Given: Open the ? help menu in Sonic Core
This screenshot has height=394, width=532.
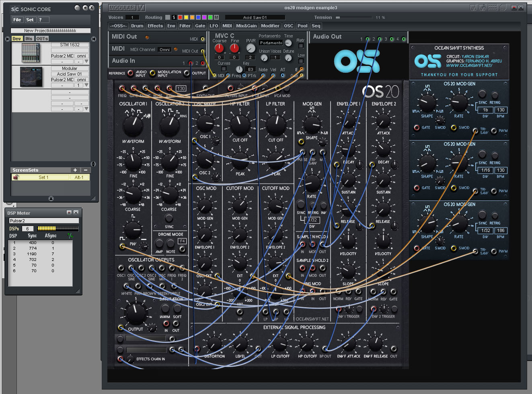Looking at the screenshot, I should (43, 20).
